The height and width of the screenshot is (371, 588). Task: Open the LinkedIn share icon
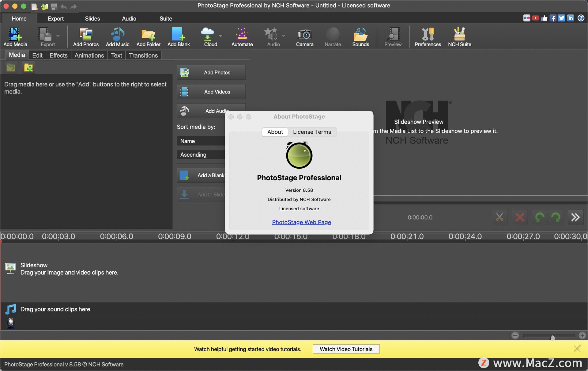click(x=571, y=18)
